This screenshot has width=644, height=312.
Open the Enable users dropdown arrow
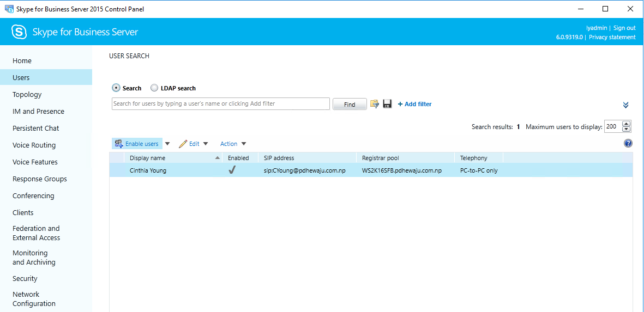tap(167, 144)
